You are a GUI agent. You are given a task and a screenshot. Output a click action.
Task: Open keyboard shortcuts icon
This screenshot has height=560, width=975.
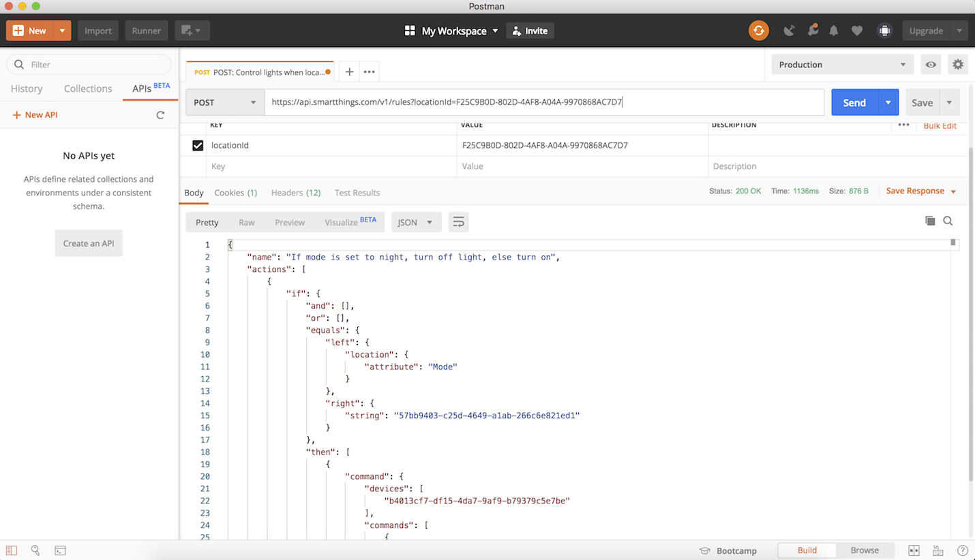click(x=938, y=550)
